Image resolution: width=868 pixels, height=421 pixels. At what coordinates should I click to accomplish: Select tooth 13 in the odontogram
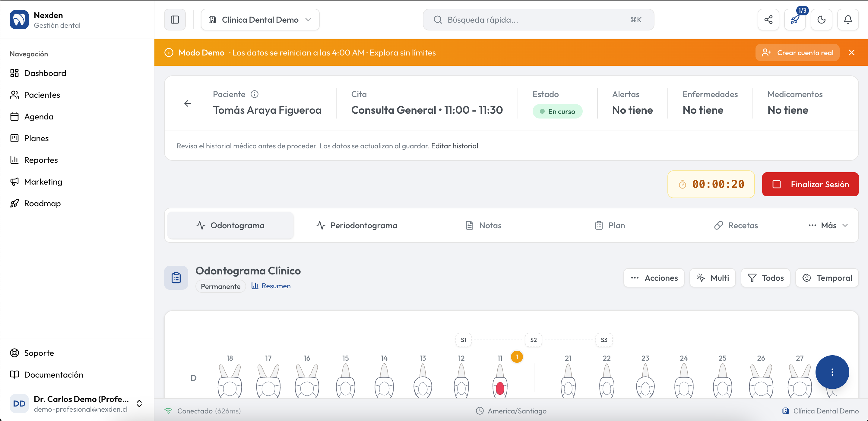tap(423, 381)
